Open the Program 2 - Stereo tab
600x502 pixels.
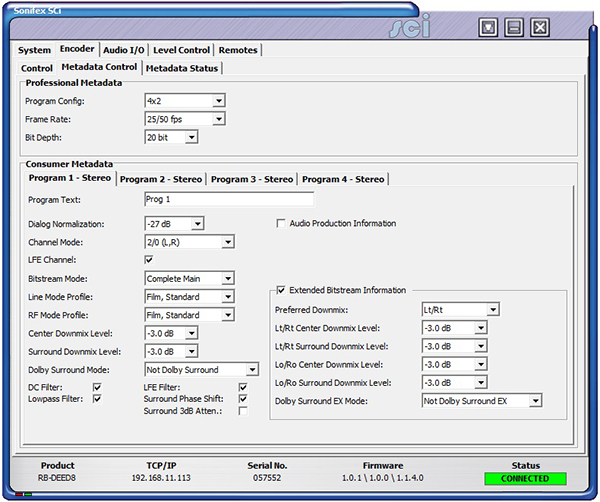point(161,179)
